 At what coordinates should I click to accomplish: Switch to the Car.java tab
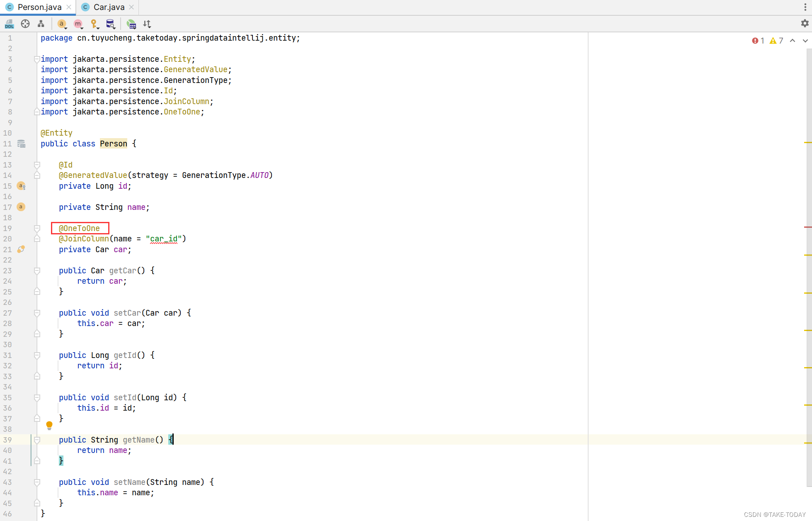(x=109, y=7)
